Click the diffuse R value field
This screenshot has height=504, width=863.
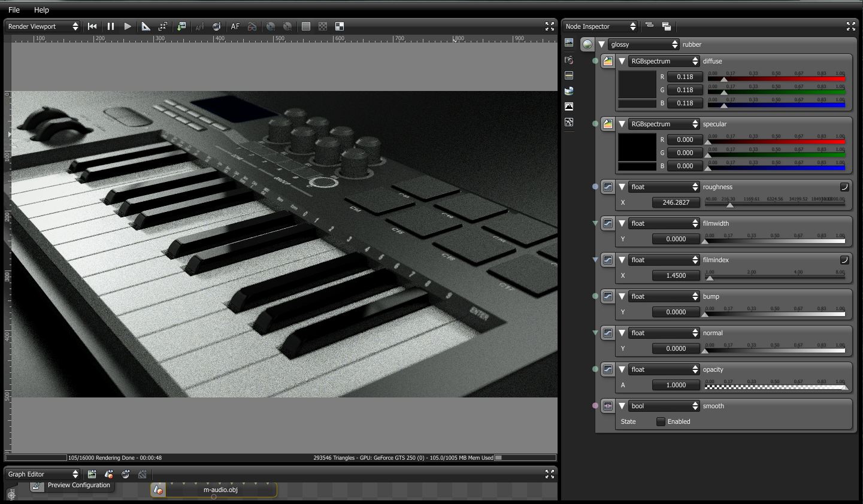click(685, 77)
